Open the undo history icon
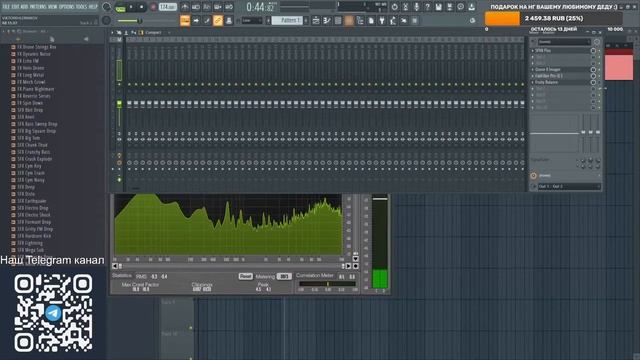640x360 pixels. click(394, 7)
